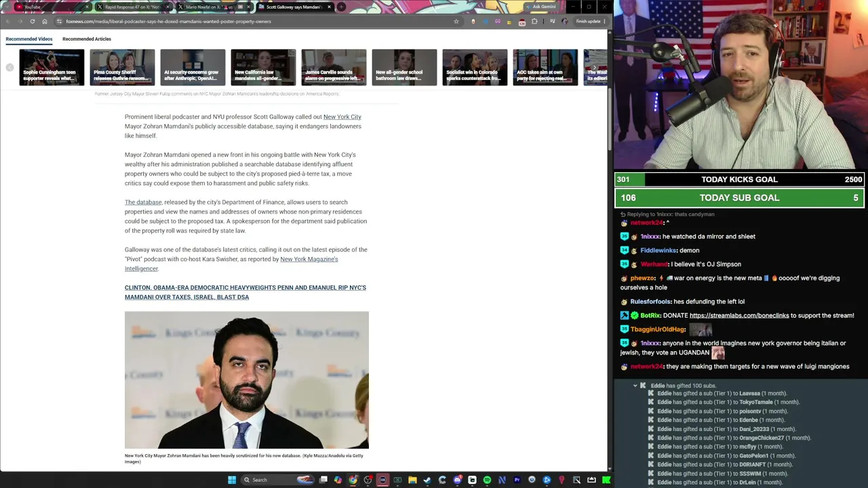Click the image in TbagginUrOldHag's chat message
868x488 pixels.
point(701,329)
